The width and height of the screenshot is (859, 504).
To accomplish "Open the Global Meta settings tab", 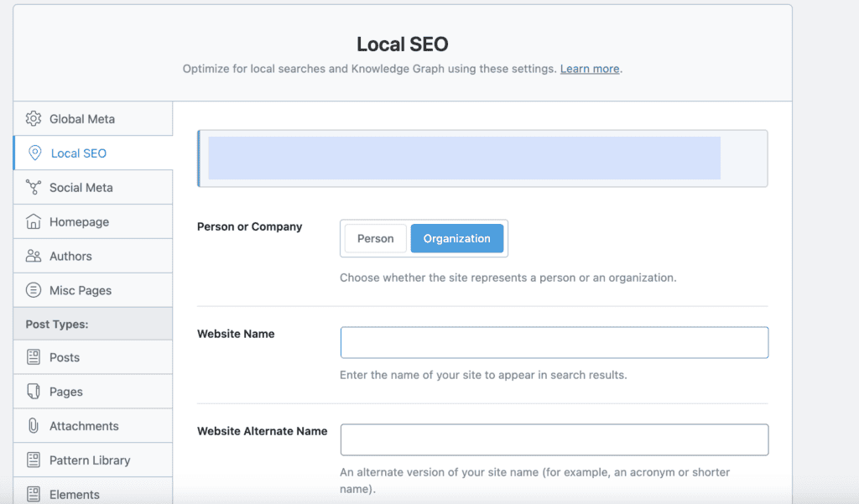I will tap(93, 118).
